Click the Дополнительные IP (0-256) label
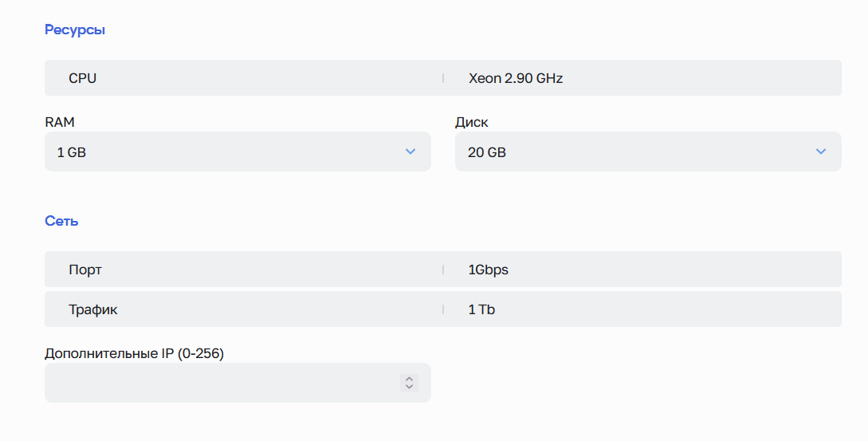 point(135,353)
